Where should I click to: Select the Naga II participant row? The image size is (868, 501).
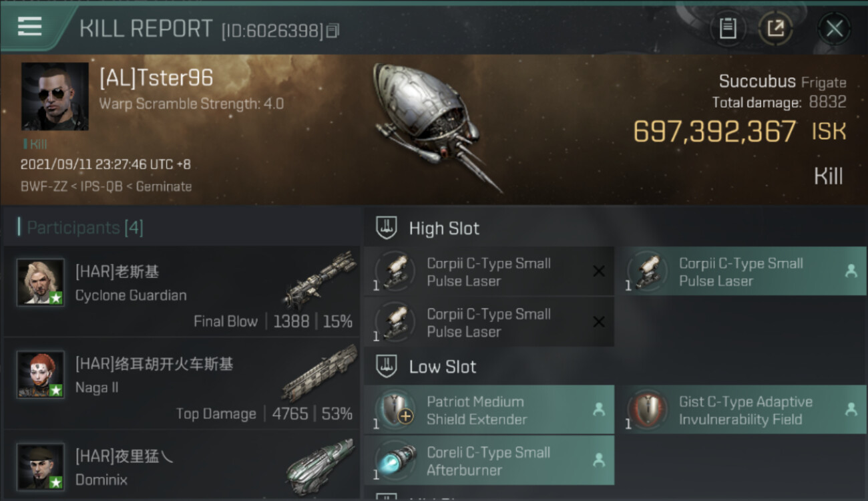pos(182,384)
